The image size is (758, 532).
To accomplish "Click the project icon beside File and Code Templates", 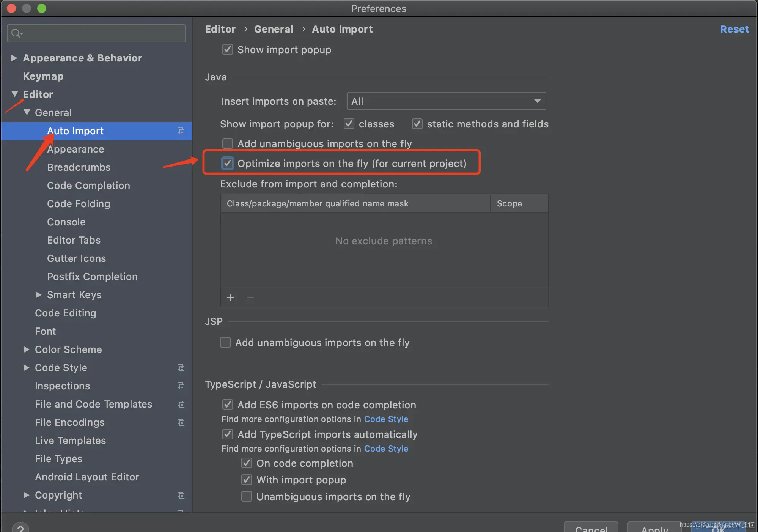I will point(181,404).
